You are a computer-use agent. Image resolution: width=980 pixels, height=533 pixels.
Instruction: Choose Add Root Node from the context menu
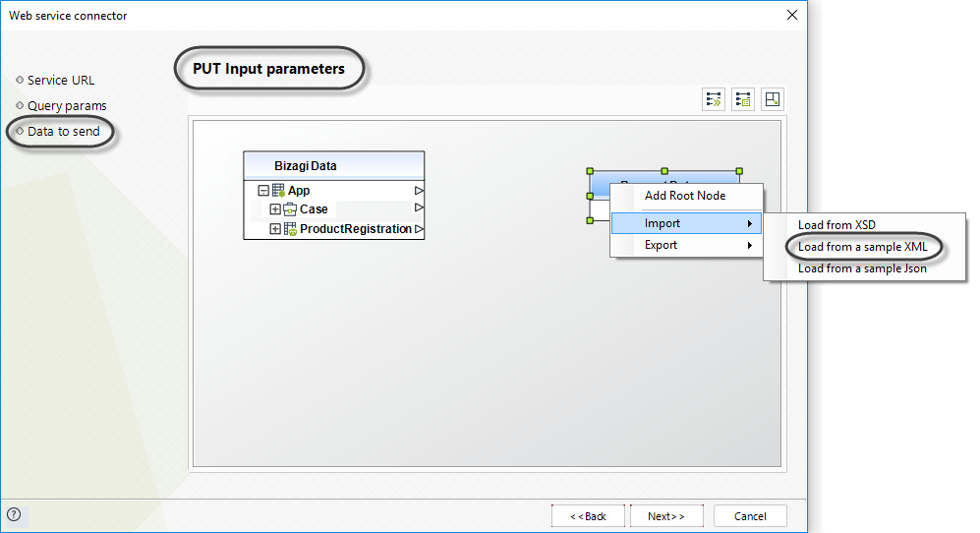(686, 196)
